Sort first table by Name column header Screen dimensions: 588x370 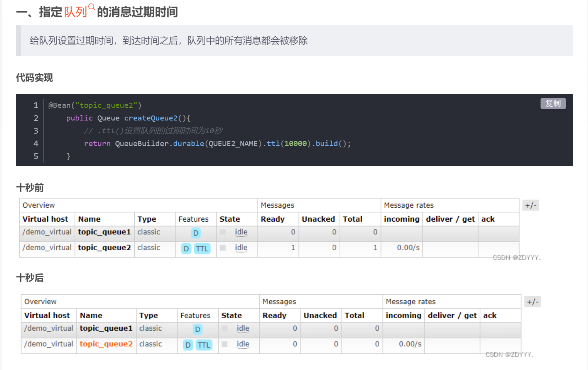[x=90, y=219]
